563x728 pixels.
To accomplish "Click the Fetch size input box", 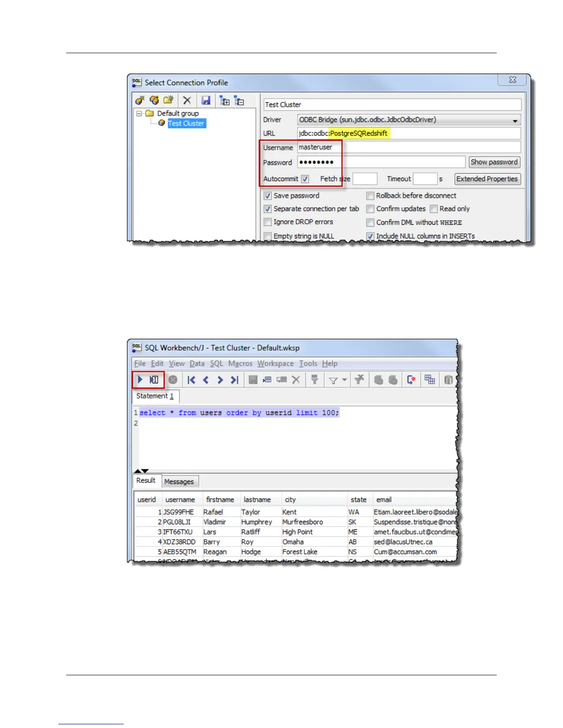I will [365, 179].
